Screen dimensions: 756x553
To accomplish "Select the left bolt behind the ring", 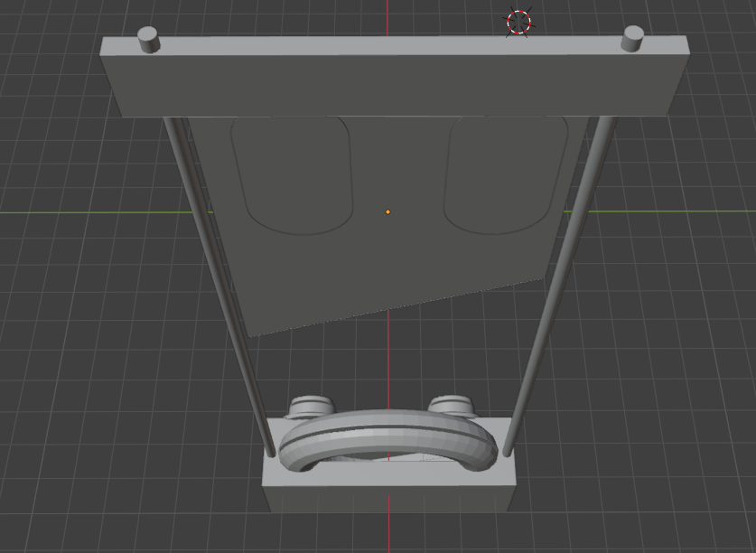I will tap(311, 406).
